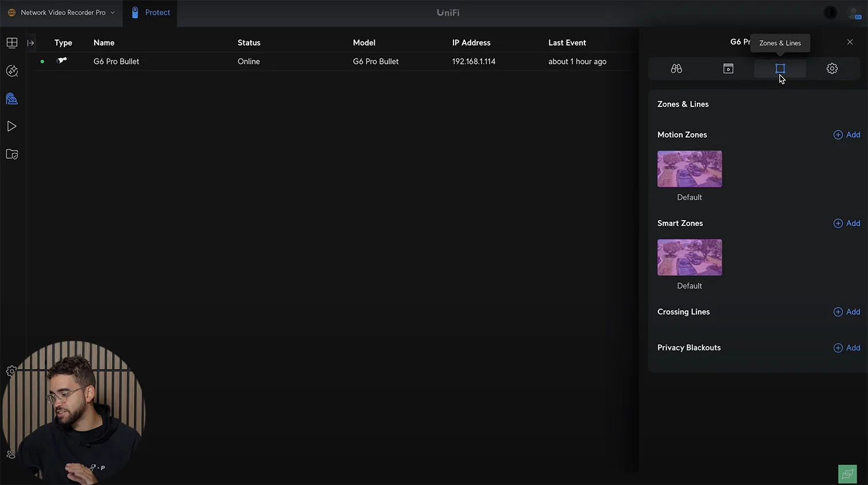Sort by the IP Address column header
Screen dimensions: 868x485
(x=471, y=43)
